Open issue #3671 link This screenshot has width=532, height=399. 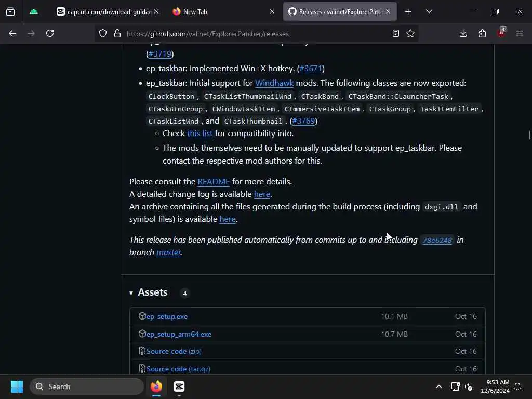311,69
